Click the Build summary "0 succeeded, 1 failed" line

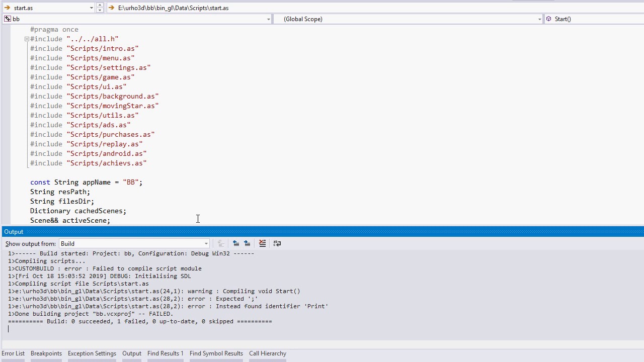coord(140,321)
